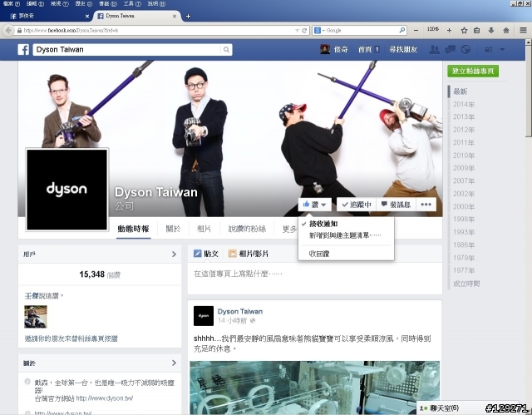Click the search magnifier in Facebook search box
The height and width of the screenshot is (415, 532).
[x=226, y=50]
